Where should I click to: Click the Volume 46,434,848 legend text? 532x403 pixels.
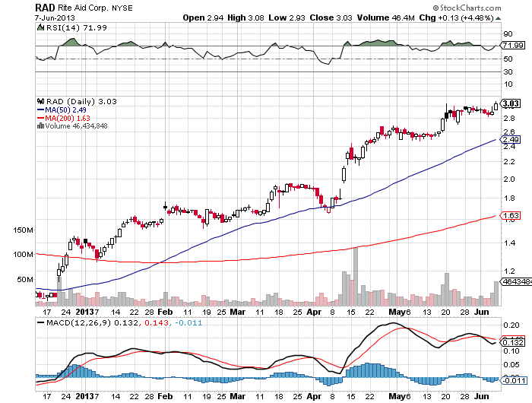pos(76,126)
